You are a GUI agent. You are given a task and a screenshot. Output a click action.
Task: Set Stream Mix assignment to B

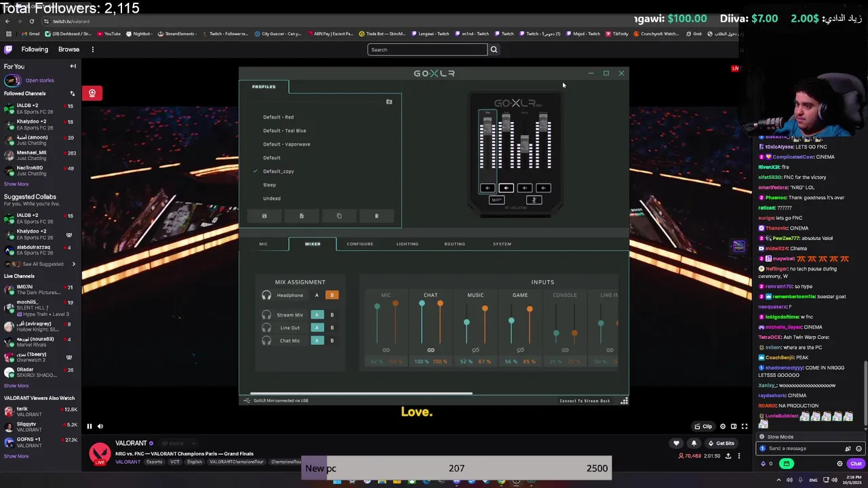(x=332, y=314)
